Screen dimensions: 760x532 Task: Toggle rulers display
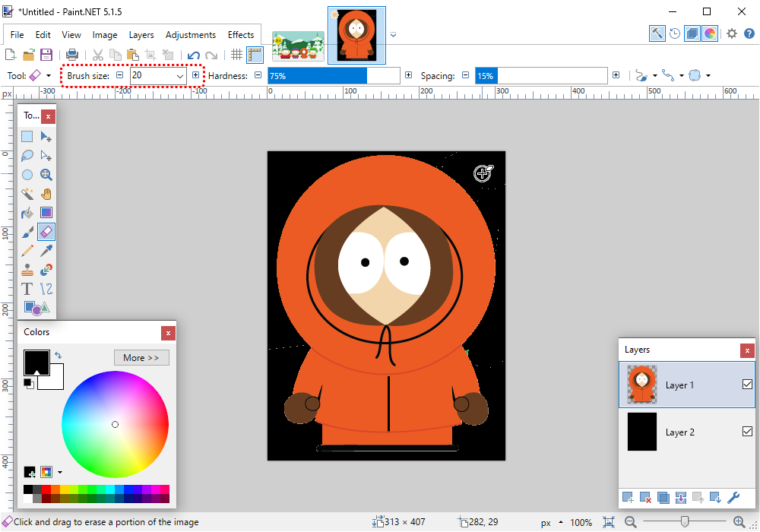tap(255, 55)
